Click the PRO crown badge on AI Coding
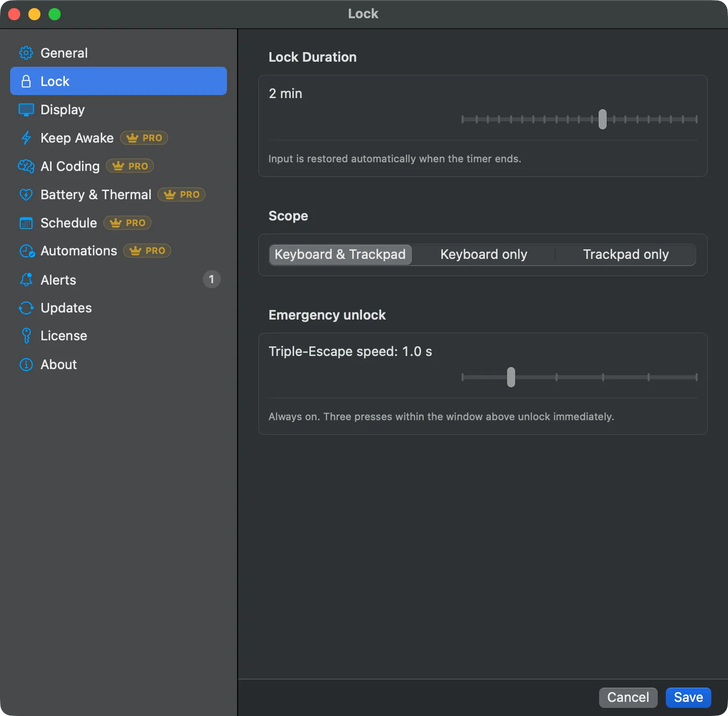 coord(130,166)
